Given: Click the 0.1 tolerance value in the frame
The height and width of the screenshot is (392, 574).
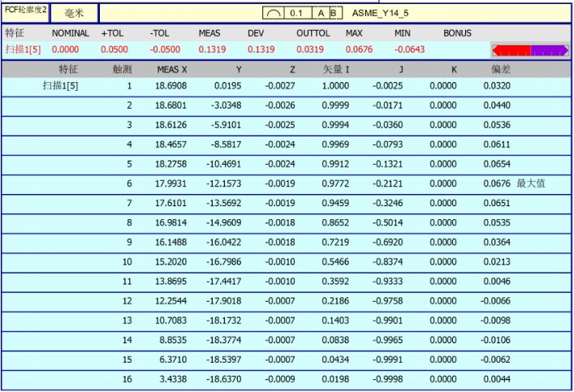Looking at the screenshot, I should coord(296,13).
